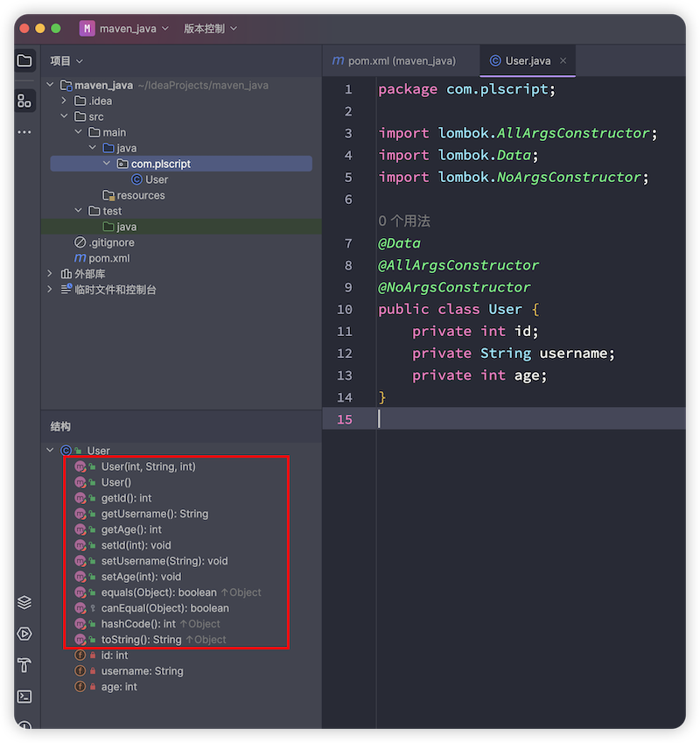Open the Structure tool window icon
Screen dimensions: 700x743
(x=24, y=101)
